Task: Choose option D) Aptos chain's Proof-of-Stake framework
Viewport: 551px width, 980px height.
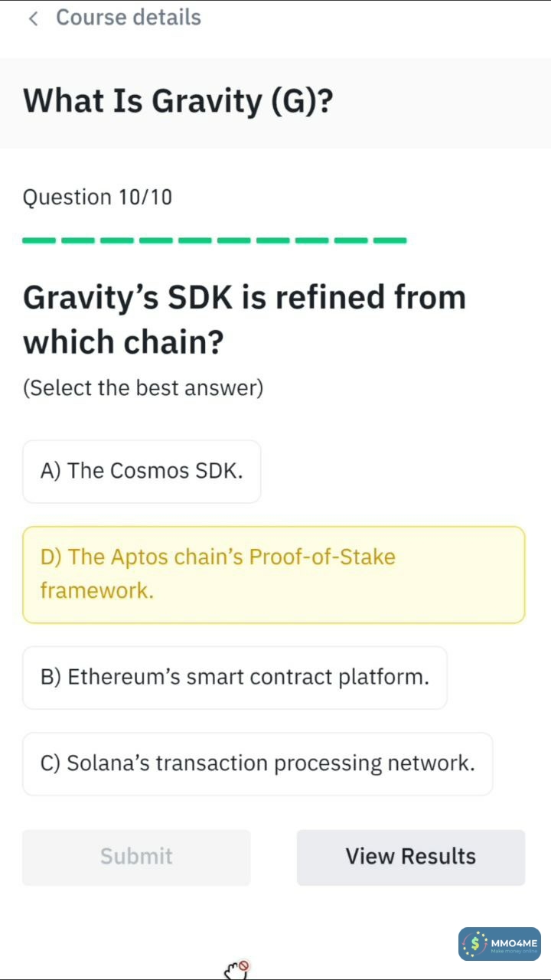Action: pyautogui.click(x=273, y=574)
